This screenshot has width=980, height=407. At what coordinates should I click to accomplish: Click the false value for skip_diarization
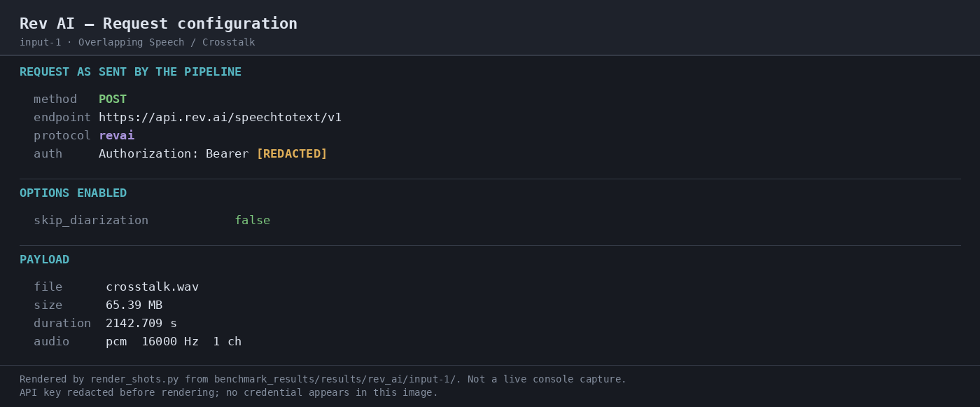coord(252,220)
